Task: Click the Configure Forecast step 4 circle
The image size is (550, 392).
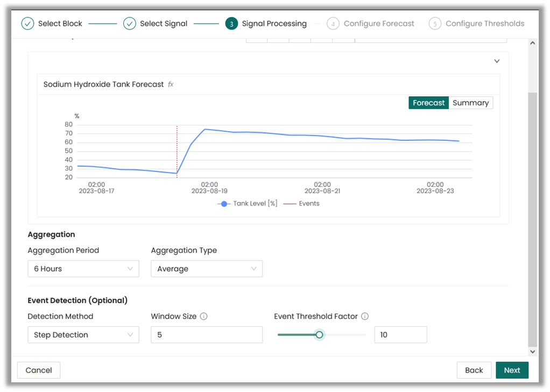Action: (x=333, y=24)
